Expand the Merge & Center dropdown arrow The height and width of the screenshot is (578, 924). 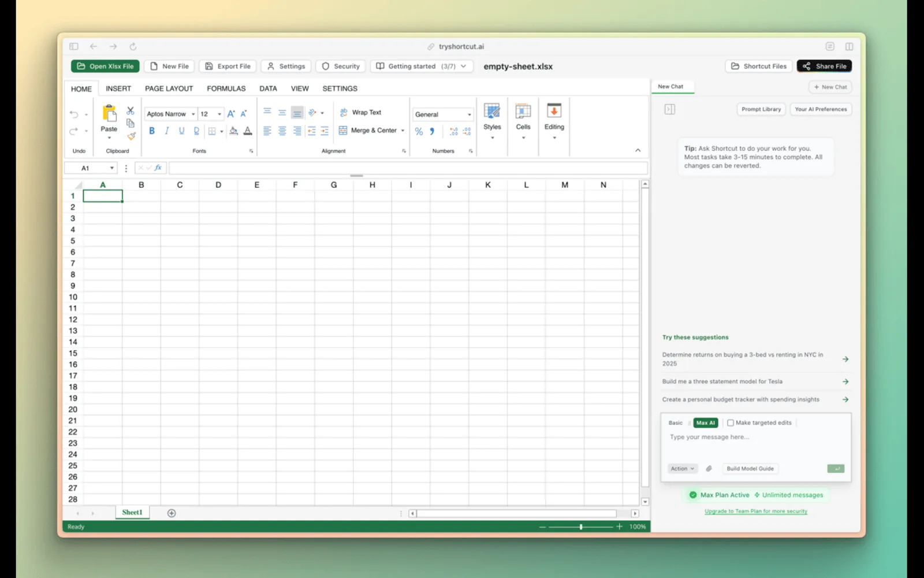[403, 131]
